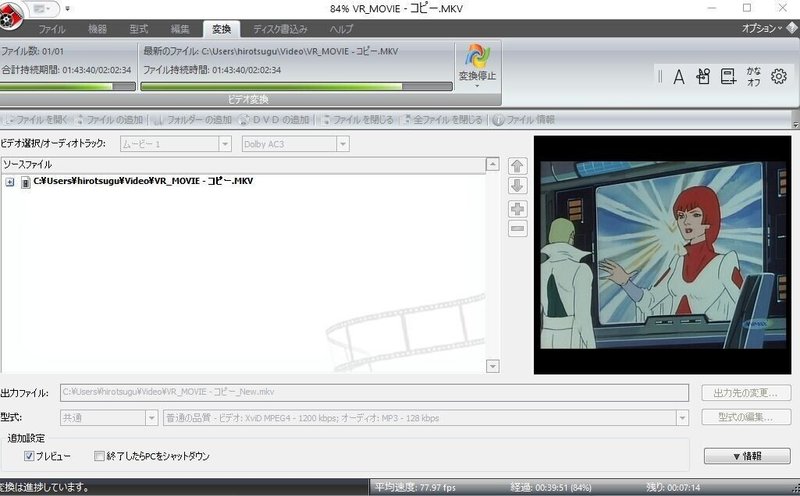Toggle the プレビュー checkbox
This screenshot has width=800, height=496.
[x=29, y=456]
